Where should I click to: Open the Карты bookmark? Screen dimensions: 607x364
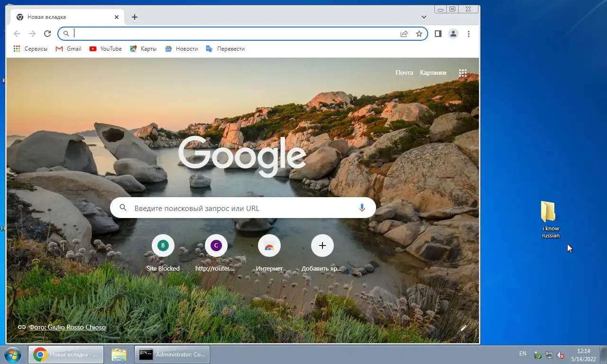tap(143, 49)
